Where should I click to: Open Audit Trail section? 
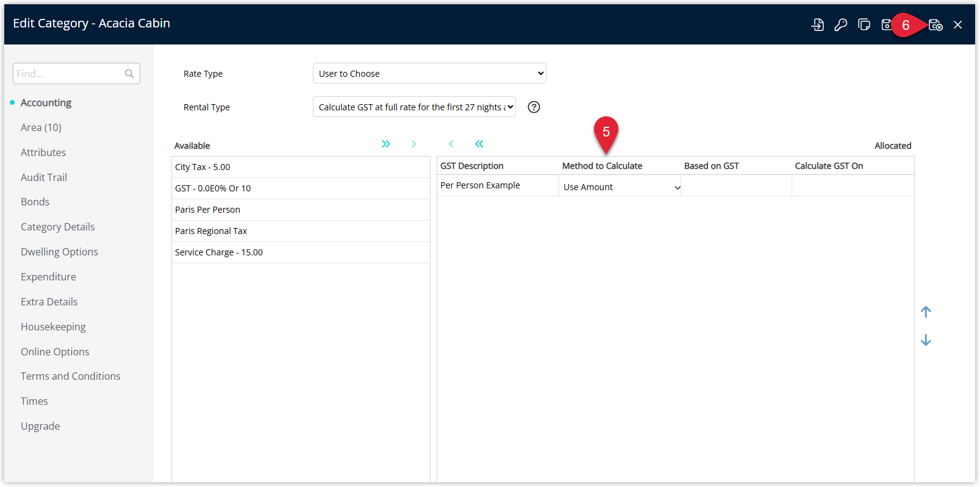click(44, 177)
